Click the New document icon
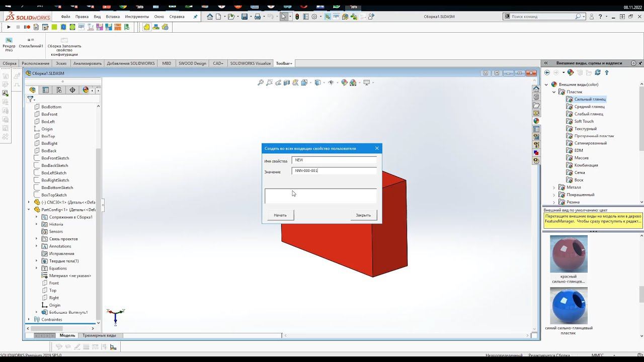 (x=219, y=17)
